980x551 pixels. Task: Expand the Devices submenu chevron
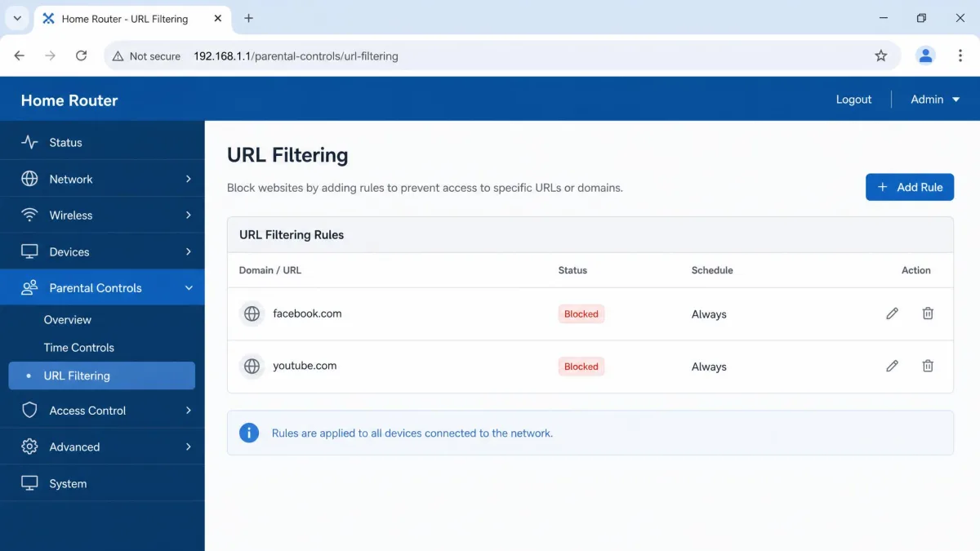tap(189, 251)
